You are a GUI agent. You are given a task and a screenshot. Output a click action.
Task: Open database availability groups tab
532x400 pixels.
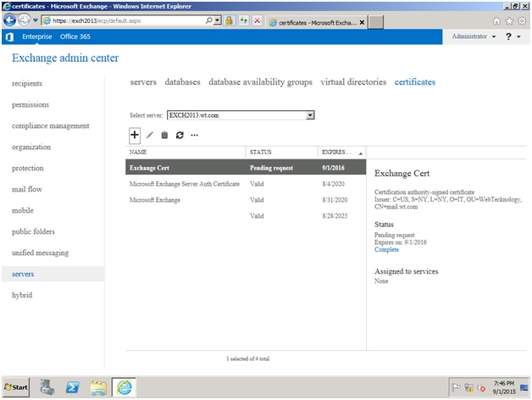[260, 82]
